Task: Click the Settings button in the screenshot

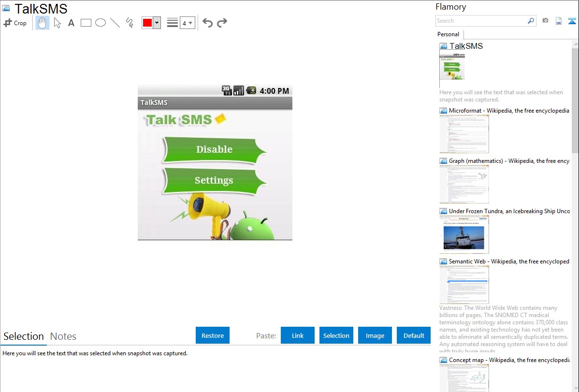Action: tap(214, 180)
